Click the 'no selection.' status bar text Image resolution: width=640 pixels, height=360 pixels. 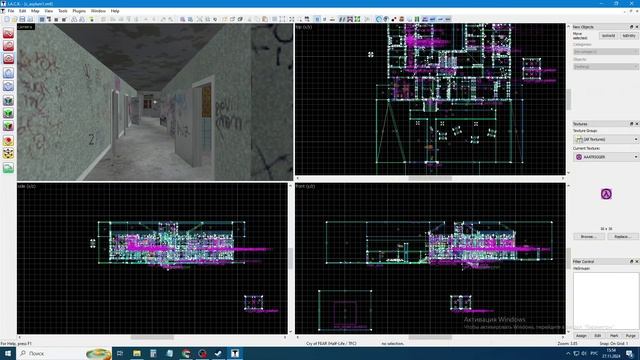coord(392,344)
